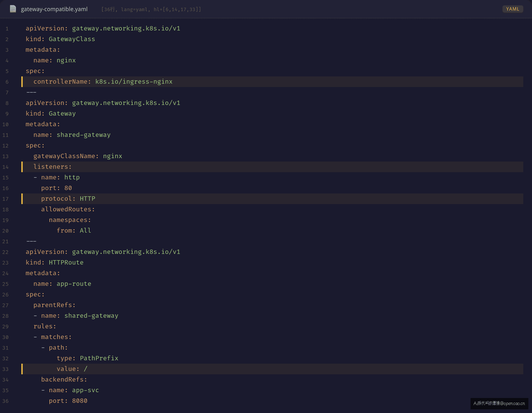
Task: Click the kind GatewayClass value
Action: (x=72, y=39)
